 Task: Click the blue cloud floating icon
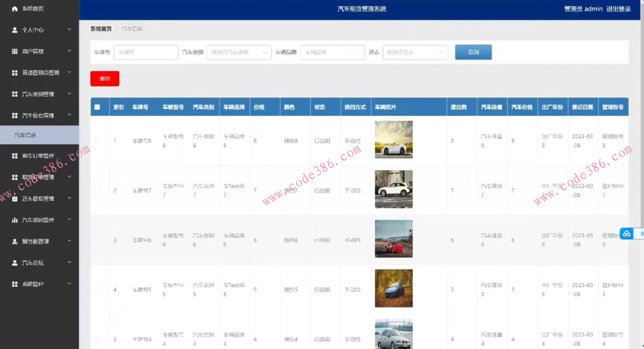(x=627, y=234)
